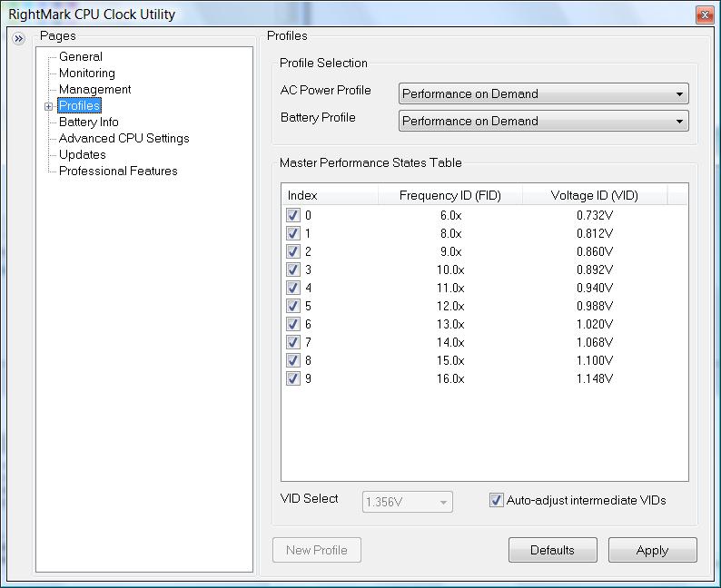The image size is (721, 588).
Task: Click the 0.940V voltage value
Action: (x=595, y=288)
